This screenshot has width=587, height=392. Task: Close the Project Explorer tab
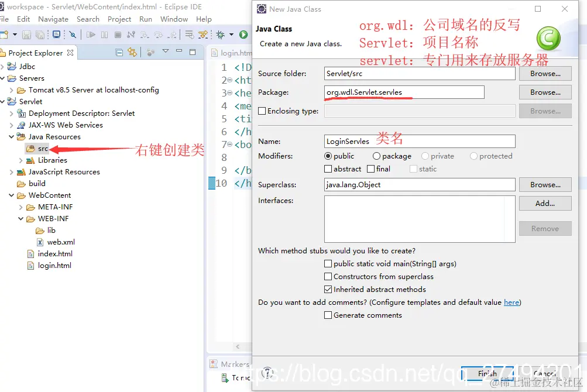pos(70,53)
